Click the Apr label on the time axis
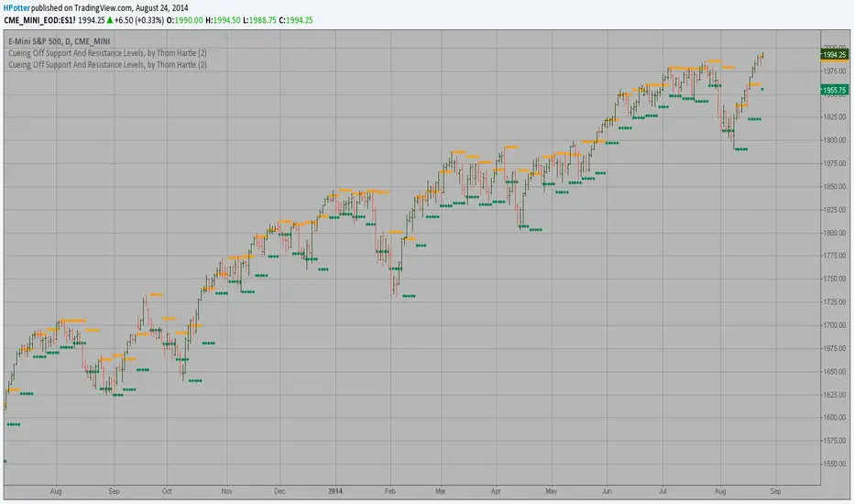854x504 pixels. (496, 491)
